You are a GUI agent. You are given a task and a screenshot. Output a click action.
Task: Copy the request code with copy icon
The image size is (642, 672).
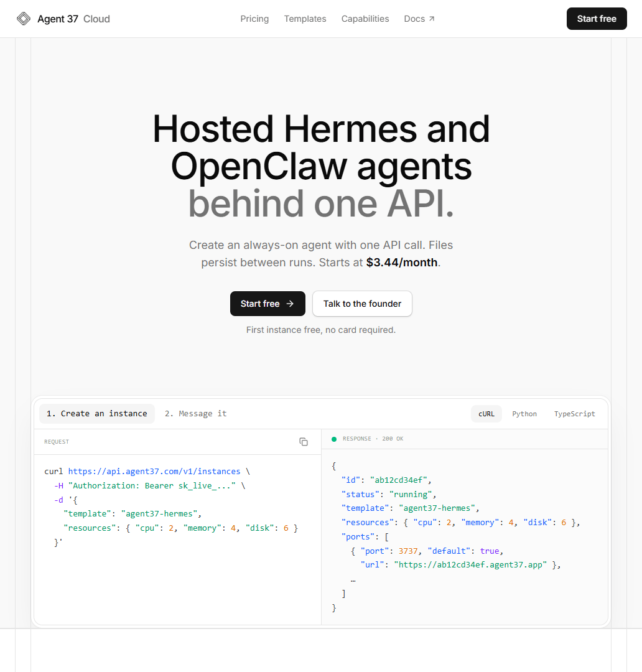304,442
